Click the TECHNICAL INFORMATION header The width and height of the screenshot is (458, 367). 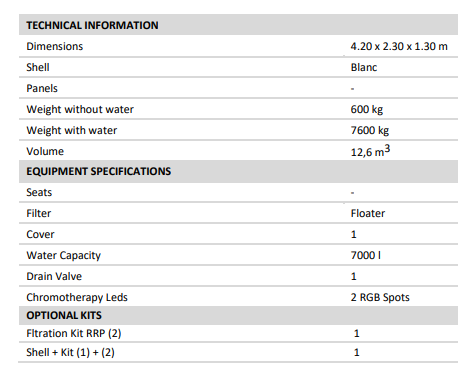coord(92,25)
